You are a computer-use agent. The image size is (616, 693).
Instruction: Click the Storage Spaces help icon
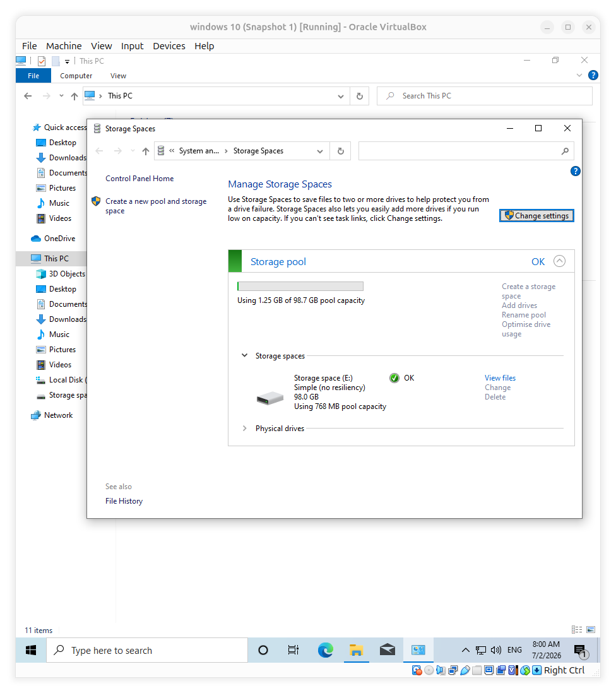click(575, 171)
